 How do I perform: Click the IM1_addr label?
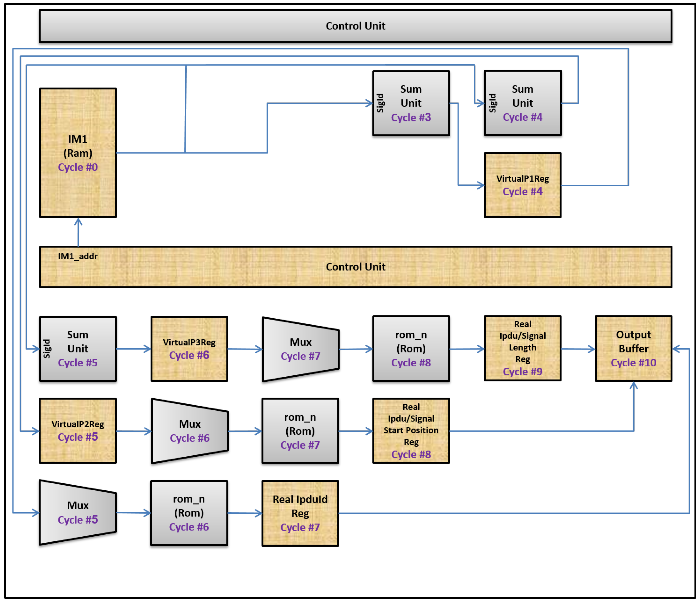point(78,256)
